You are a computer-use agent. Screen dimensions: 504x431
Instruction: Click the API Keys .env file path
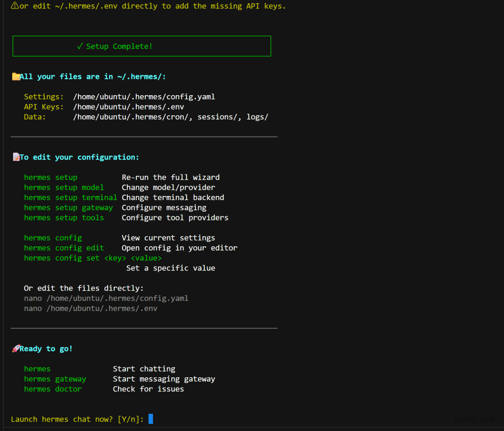click(128, 107)
